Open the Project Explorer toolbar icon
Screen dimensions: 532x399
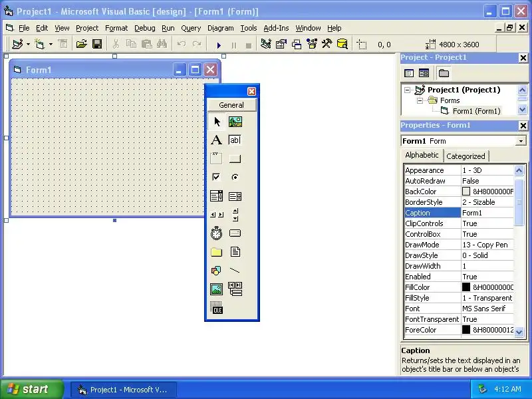point(265,44)
